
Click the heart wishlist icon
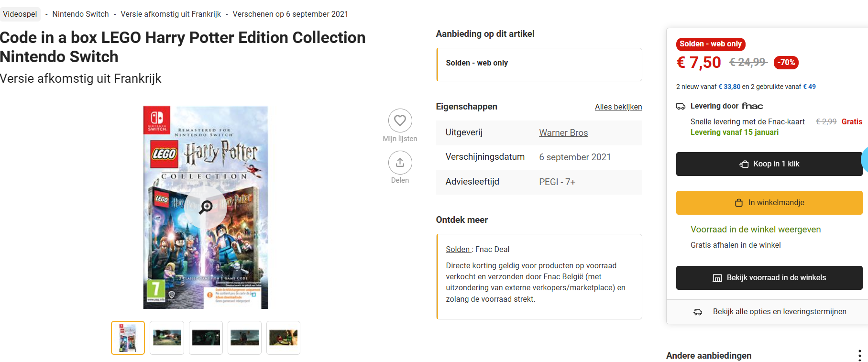(400, 121)
